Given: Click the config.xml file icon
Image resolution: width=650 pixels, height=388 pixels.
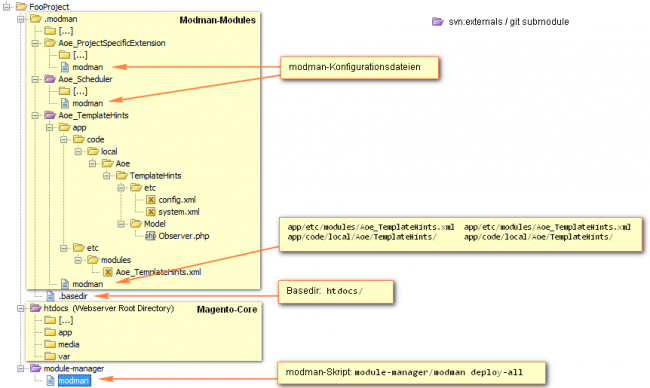Looking at the screenshot, I should 151,200.
